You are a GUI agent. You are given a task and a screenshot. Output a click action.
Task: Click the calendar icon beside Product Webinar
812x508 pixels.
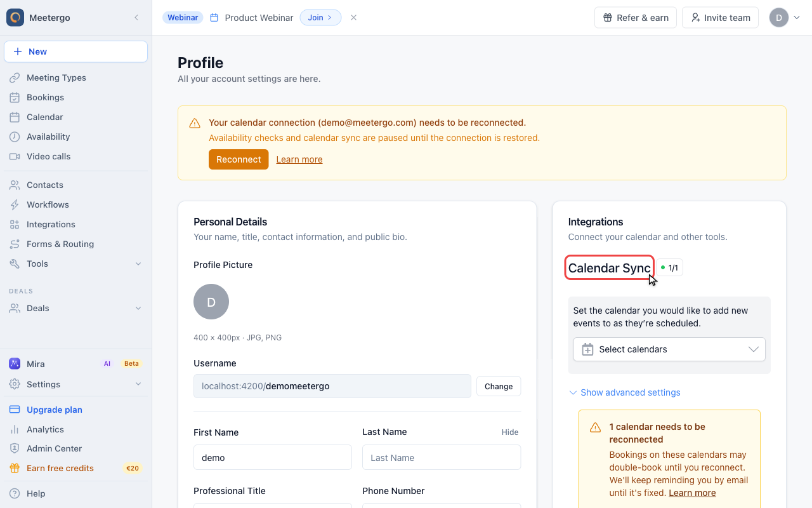(214, 18)
